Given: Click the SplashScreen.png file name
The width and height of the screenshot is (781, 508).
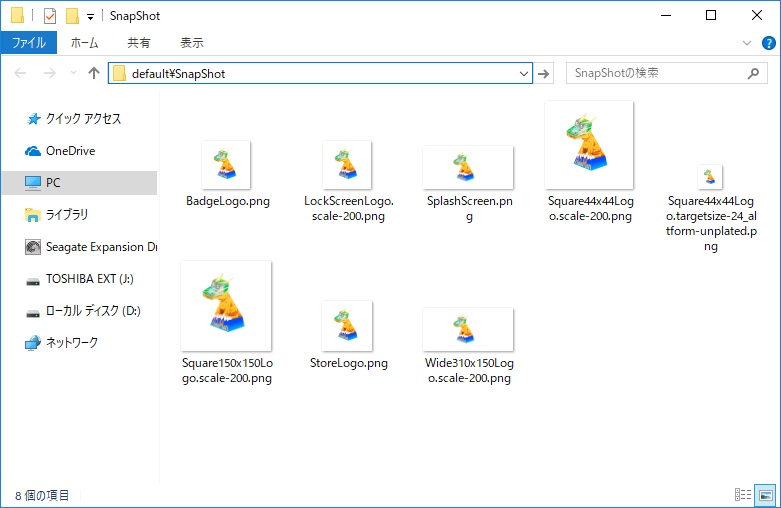Looking at the screenshot, I should [x=469, y=209].
